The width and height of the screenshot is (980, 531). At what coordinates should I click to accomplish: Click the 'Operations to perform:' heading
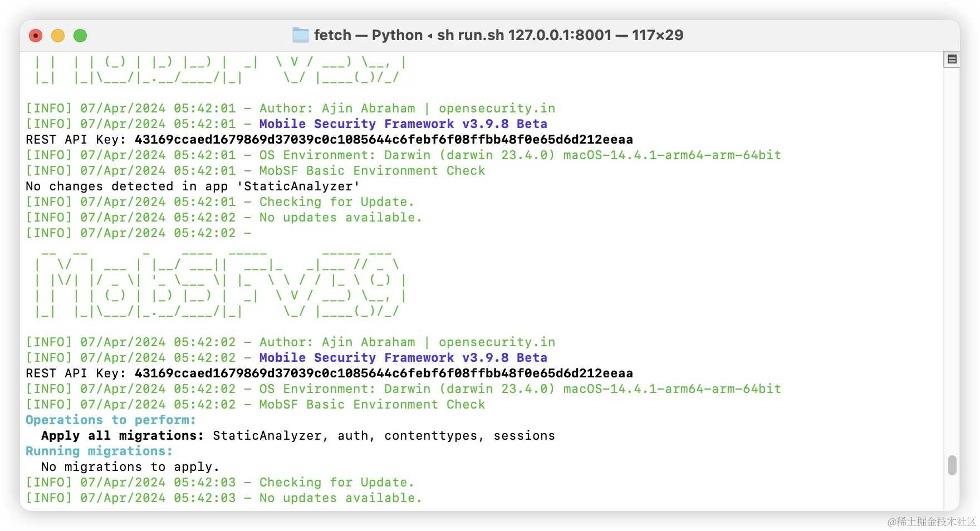(x=111, y=420)
